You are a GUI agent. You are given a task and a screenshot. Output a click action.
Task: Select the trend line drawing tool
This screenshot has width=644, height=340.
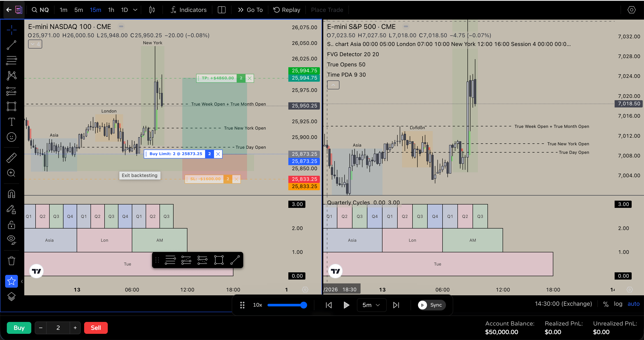(11, 45)
